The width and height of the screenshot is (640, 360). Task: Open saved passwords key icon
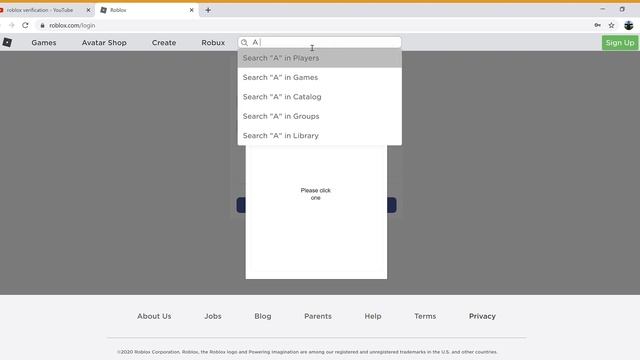click(598, 25)
